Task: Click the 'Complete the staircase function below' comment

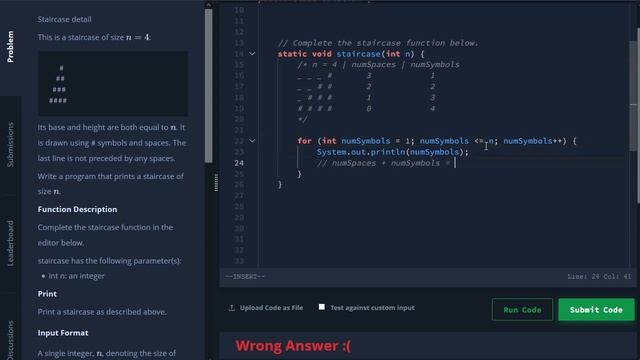Action: click(378, 43)
